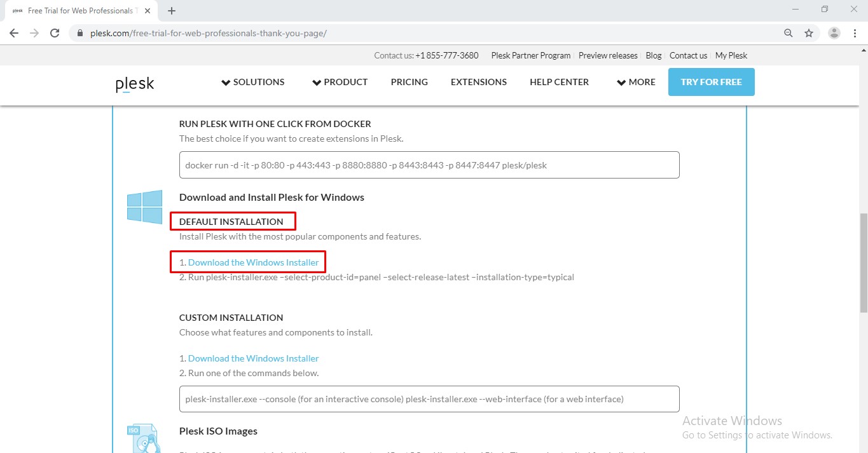Expand the PRODUCT menu
Screen dimensions: 868x453
point(340,82)
